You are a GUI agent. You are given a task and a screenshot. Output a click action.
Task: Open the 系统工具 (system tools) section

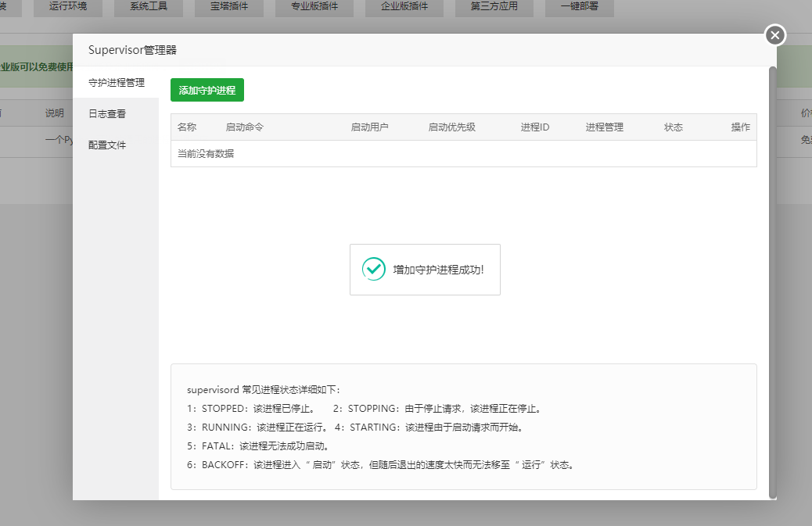click(x=149, y=6)
